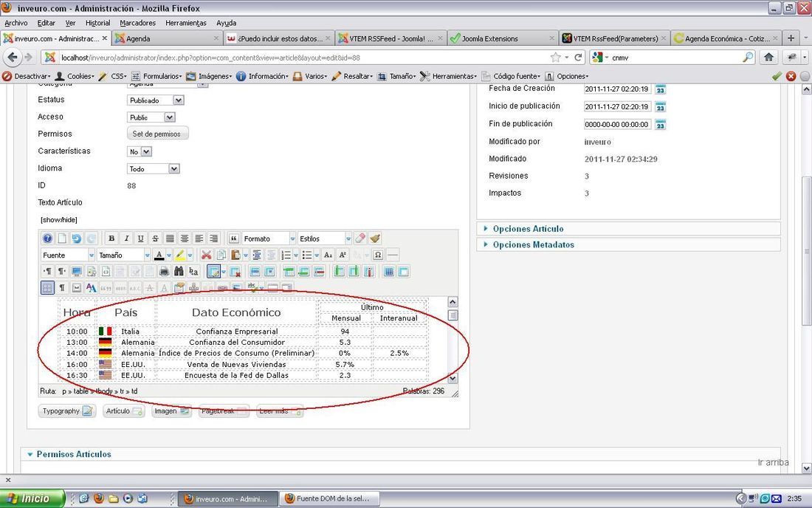Click the Imagen button below editor
812x508 pixels.
171,411
